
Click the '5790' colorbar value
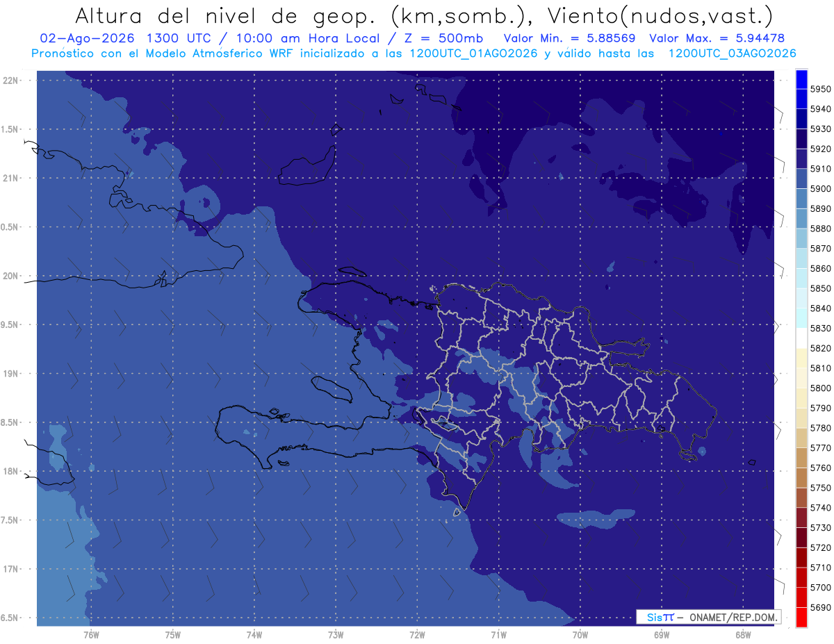(821, 408)
